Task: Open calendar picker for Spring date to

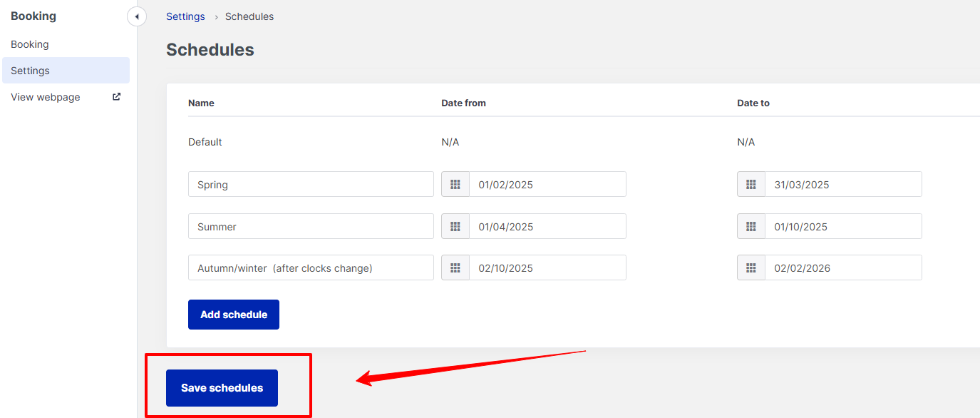Action: pos(751,184)
